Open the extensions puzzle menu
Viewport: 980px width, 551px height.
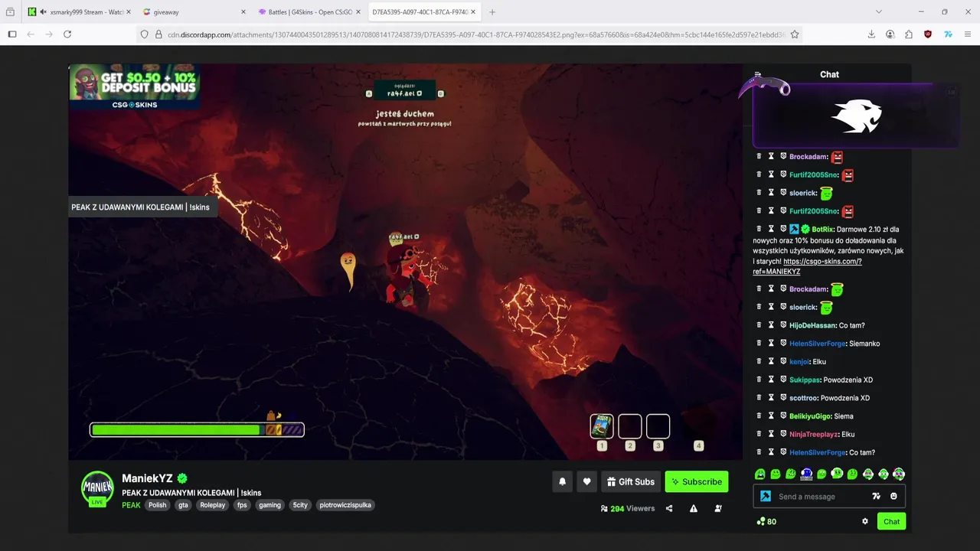909,34
